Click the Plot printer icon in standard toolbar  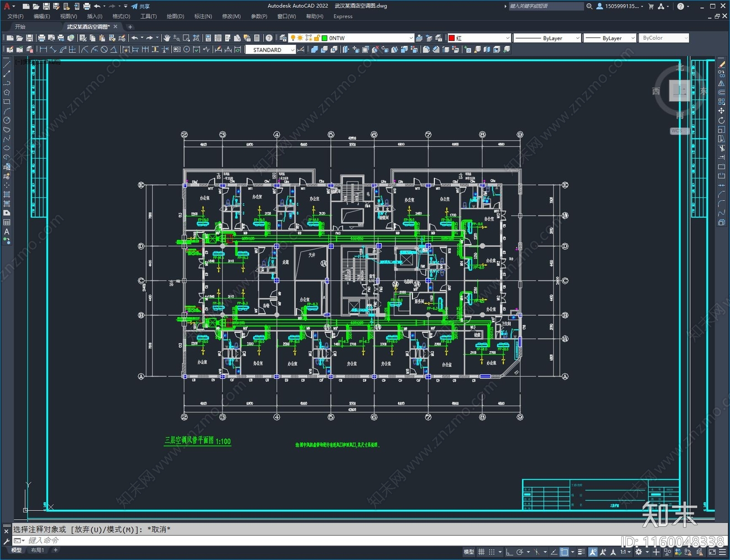[x=42, y=38]
